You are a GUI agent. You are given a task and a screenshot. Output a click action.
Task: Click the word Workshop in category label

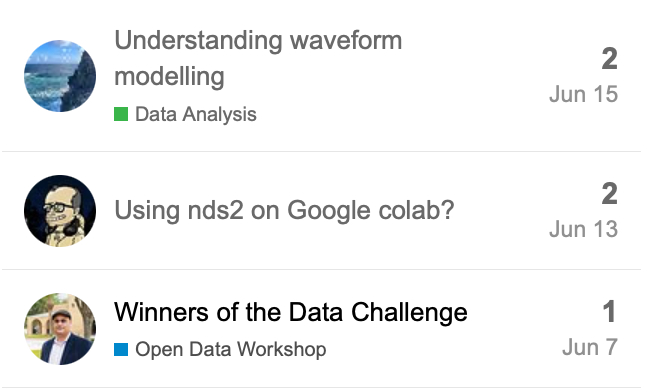point(282,349)
